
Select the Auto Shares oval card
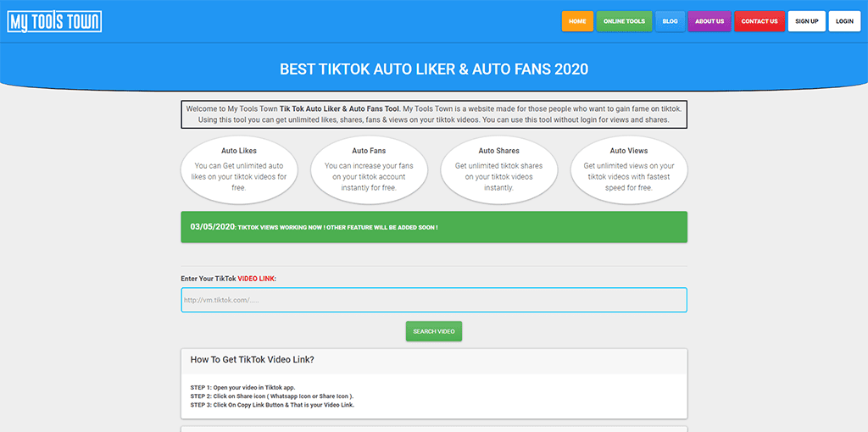point(498,169)
